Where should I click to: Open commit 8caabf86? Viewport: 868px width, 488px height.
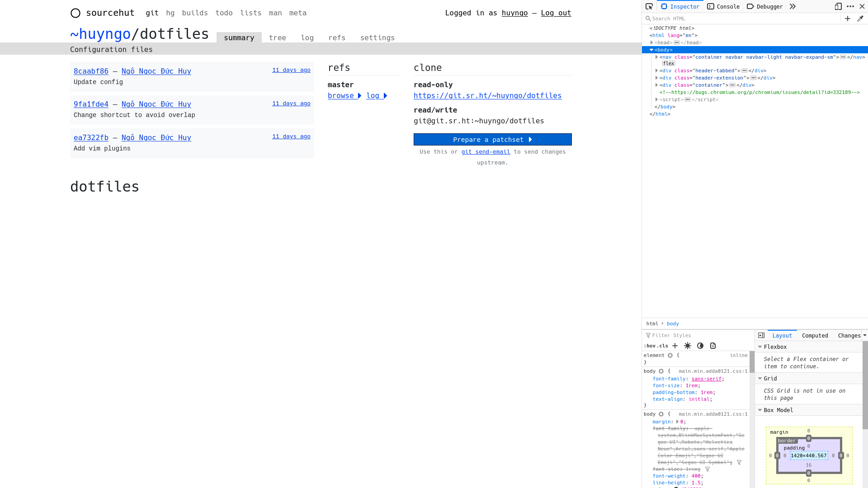coord(91,71)
